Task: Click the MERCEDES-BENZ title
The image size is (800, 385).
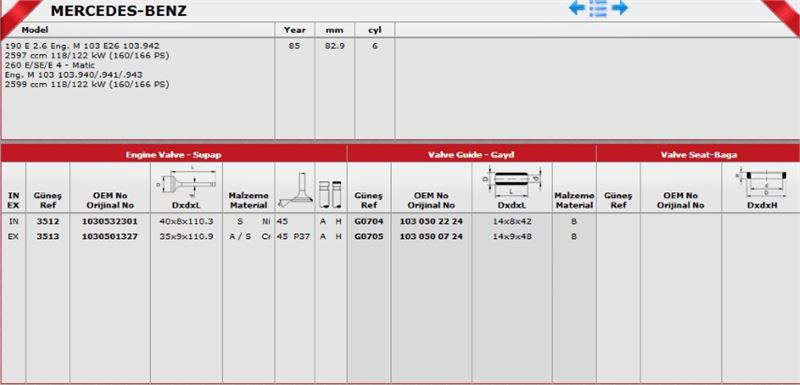Action: click(x=118, y=11)
